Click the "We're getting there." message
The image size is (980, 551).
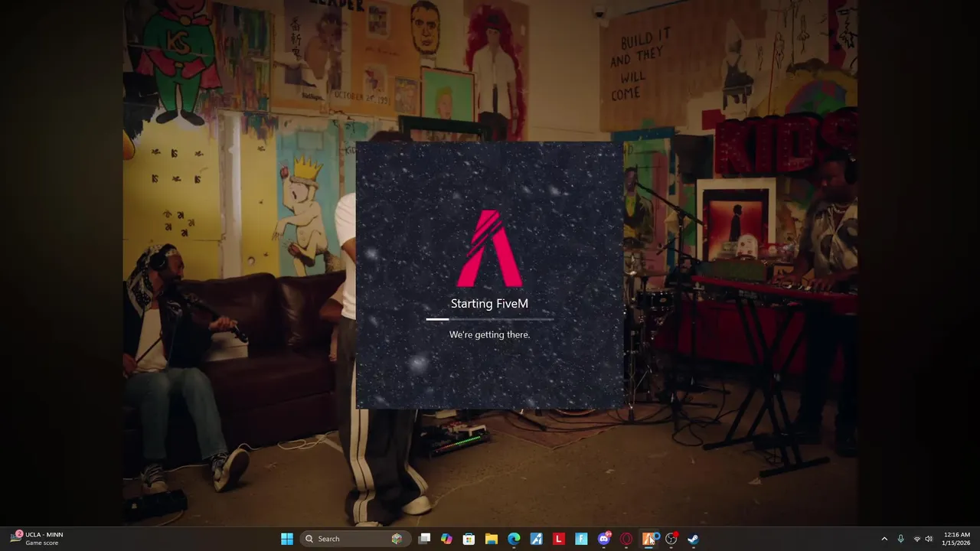coord(489,334)
